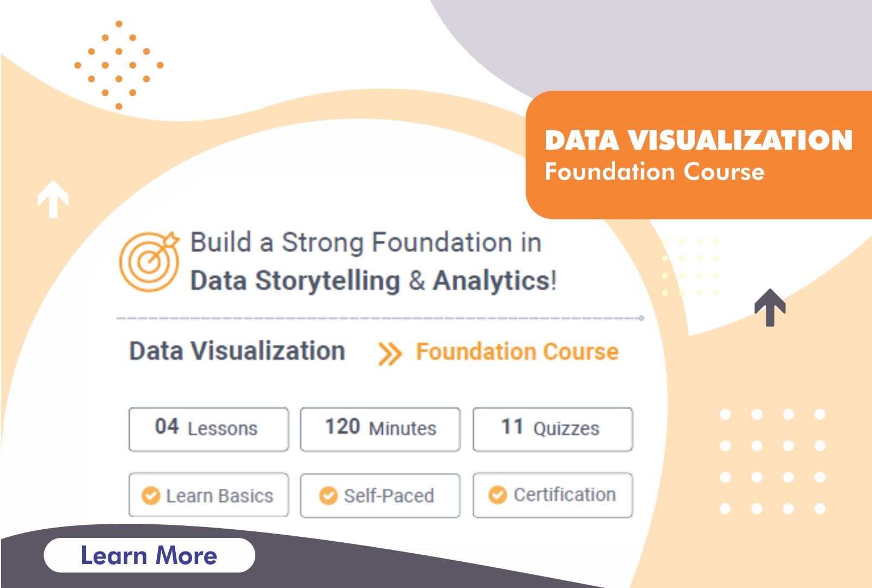
Task: Select the 11 Quizzes box
Action: pos(552,429)
